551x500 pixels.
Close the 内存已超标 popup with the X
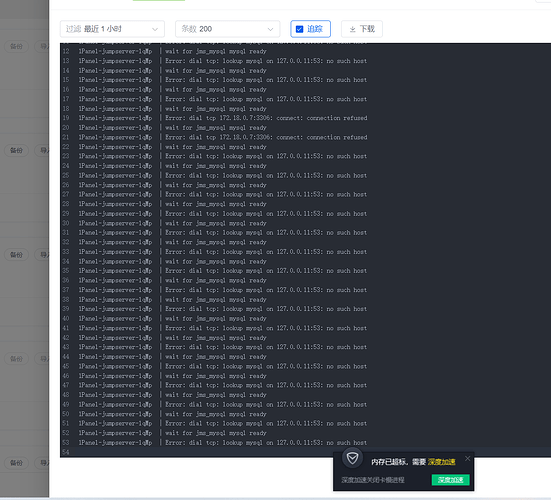467,458
